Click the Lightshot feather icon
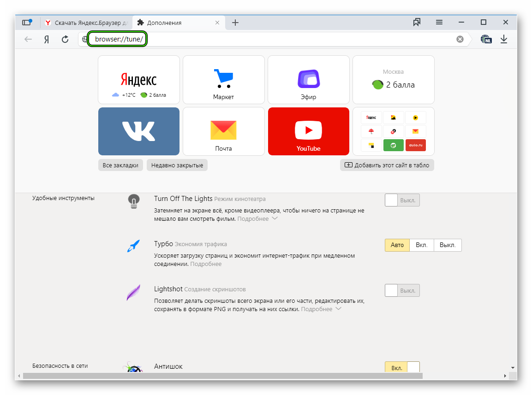The image size is (532, 395). pos(133,292)
